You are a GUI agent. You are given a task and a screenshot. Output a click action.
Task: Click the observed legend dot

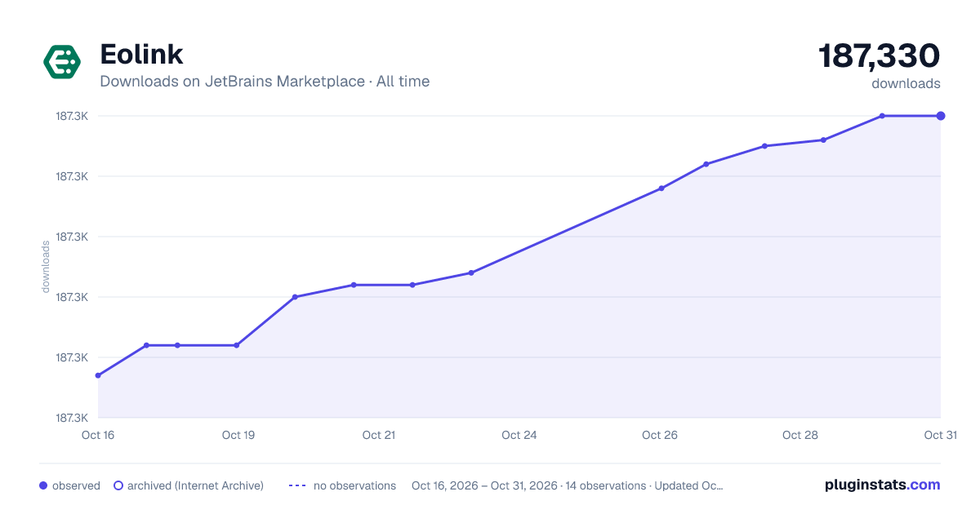tap(43, 485)
